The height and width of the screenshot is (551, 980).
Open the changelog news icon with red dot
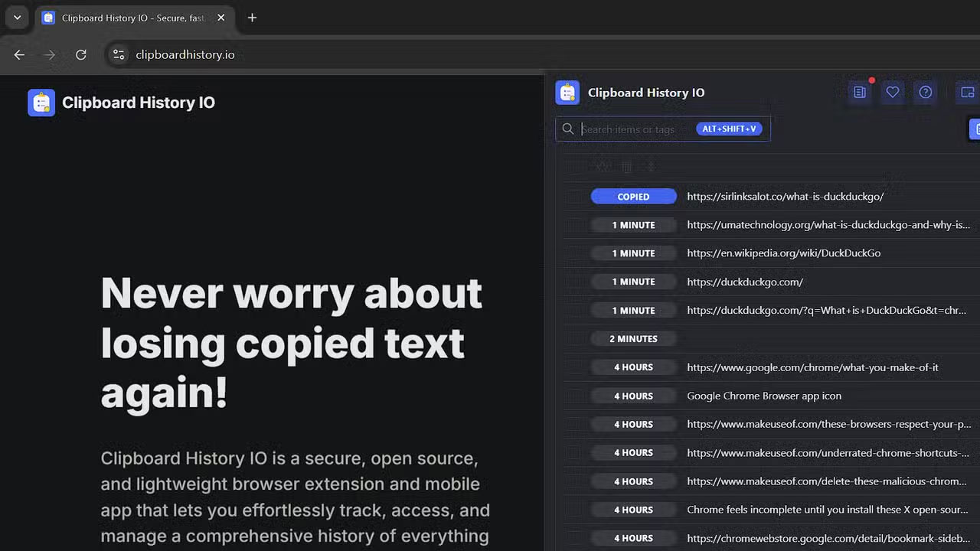pyautogui.click(x=860, y=93)
